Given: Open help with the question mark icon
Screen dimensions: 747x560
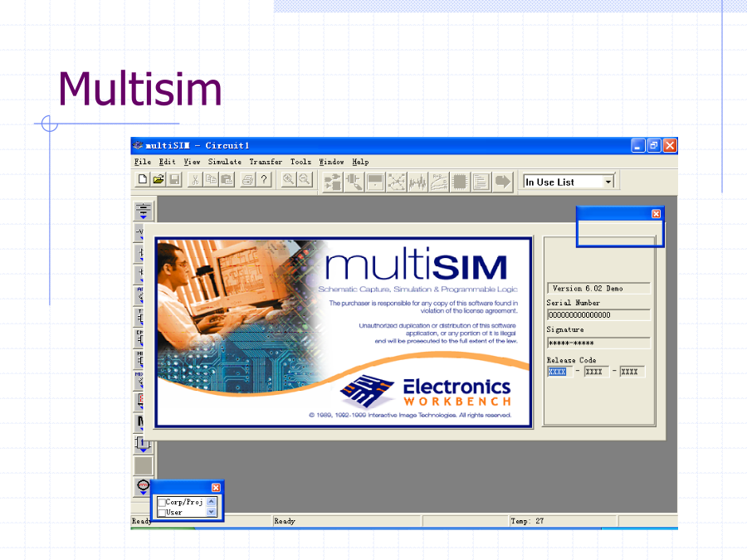Looking at the screenshot, I should (x=263, y=179).
